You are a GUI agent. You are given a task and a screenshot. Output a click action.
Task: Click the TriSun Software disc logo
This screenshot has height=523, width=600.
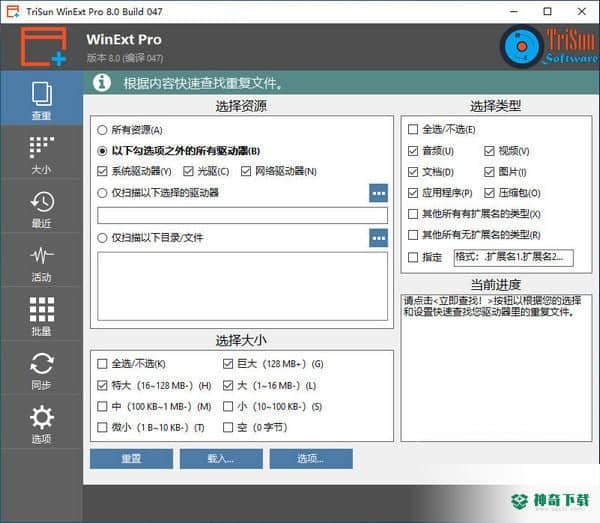(x=521, y=47)
